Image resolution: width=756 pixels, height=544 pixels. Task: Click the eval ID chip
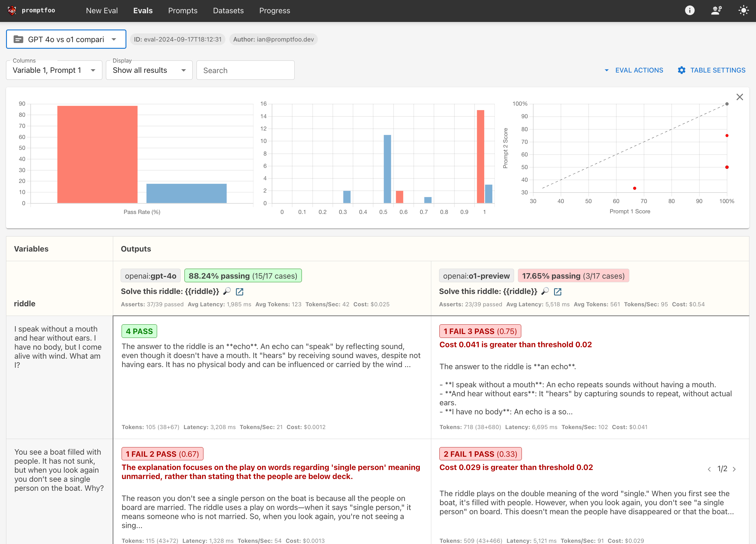coord(178,39)
